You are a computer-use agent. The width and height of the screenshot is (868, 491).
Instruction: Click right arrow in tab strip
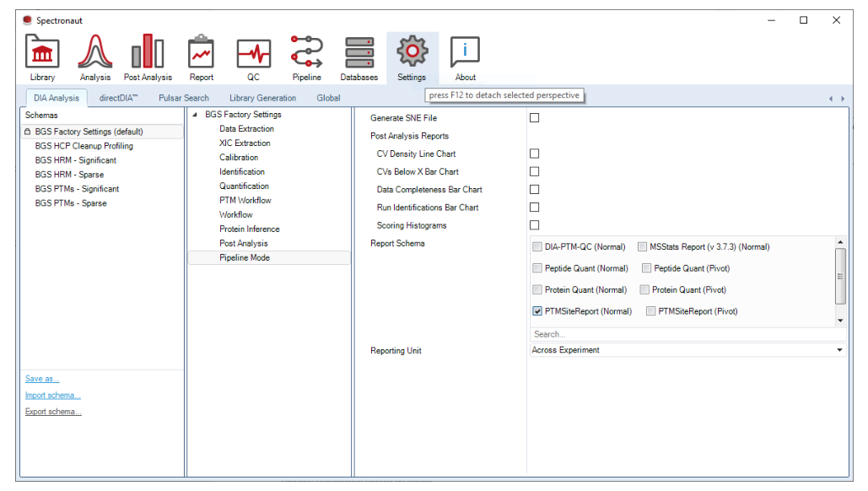[x=843, y=99]
